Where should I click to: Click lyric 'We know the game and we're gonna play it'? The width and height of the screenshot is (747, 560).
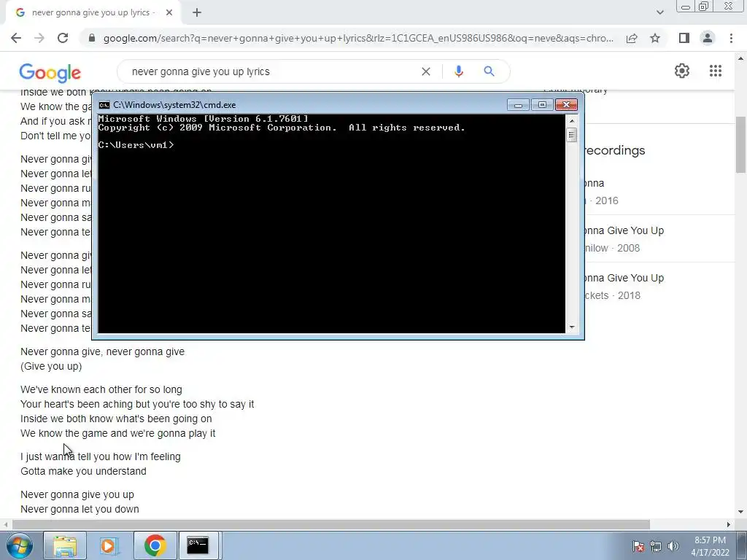(117, 433)
